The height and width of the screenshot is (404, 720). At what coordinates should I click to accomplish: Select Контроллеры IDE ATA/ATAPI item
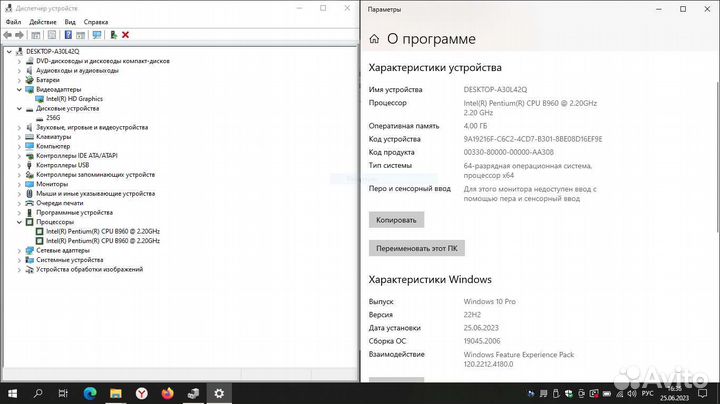pyautogui.click(x=77, y=156)
